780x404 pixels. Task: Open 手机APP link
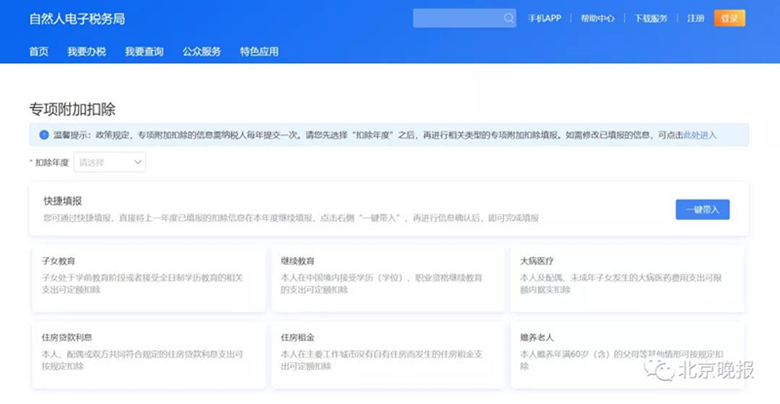tap(544, 18)
